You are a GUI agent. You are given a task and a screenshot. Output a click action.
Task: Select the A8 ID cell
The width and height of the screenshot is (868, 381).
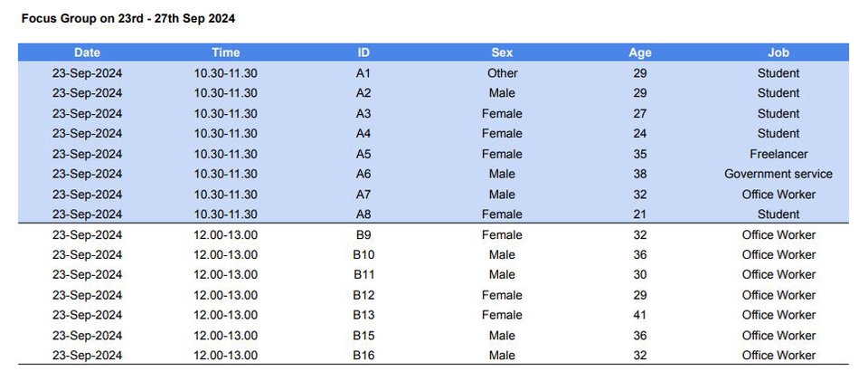click(x=363, y=214)
